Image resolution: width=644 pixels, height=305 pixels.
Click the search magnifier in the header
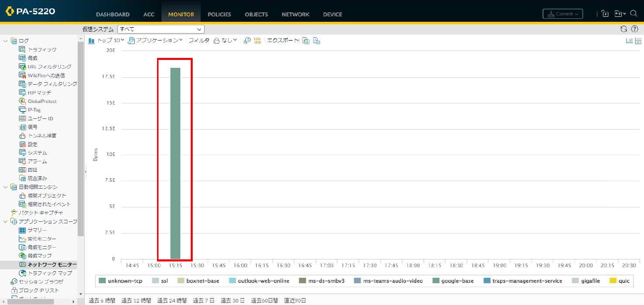[634, 14]
